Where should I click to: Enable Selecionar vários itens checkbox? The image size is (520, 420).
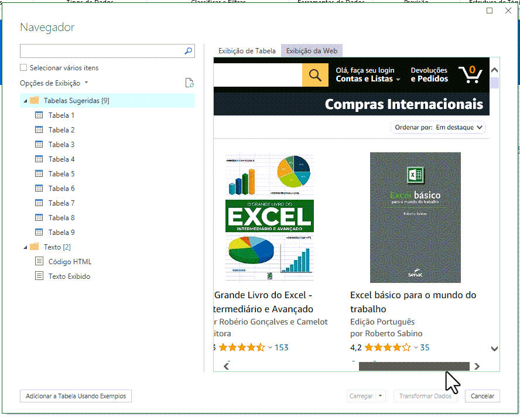click(23, 68)
